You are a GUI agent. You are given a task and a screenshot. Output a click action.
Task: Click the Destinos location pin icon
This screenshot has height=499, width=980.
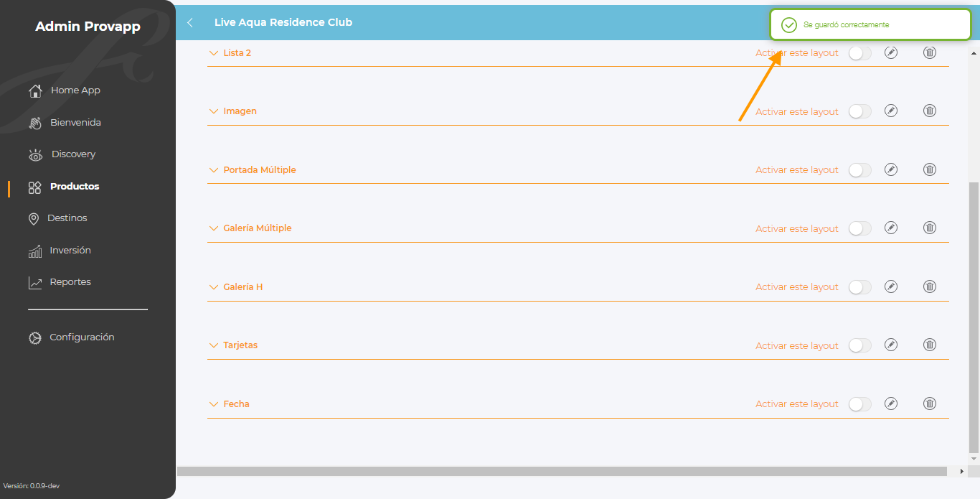tap(34, 218)
